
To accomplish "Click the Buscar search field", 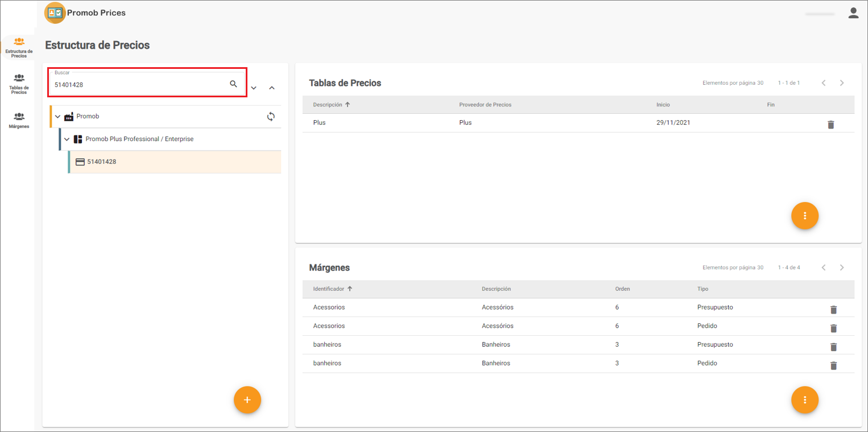I will 147,83.
